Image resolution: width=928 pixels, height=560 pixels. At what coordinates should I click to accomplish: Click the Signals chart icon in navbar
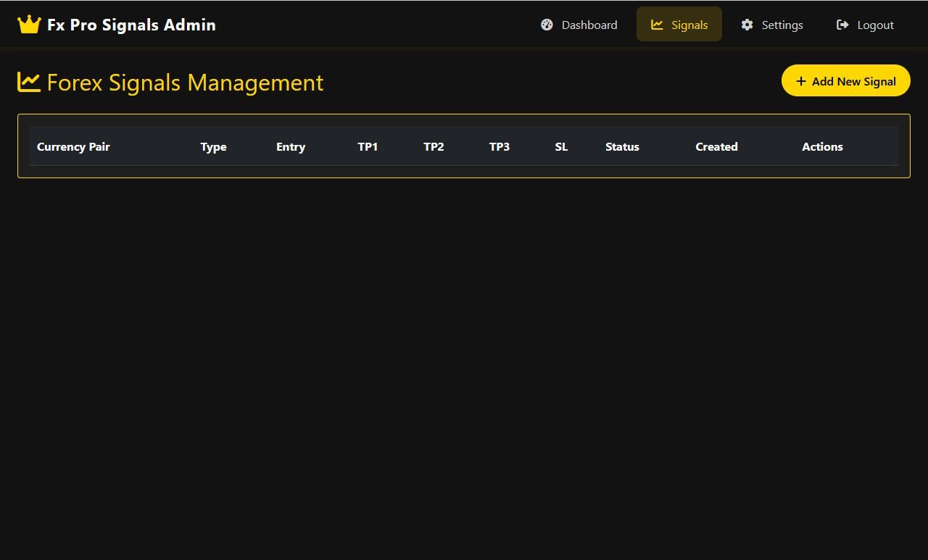tap(657, 25)
